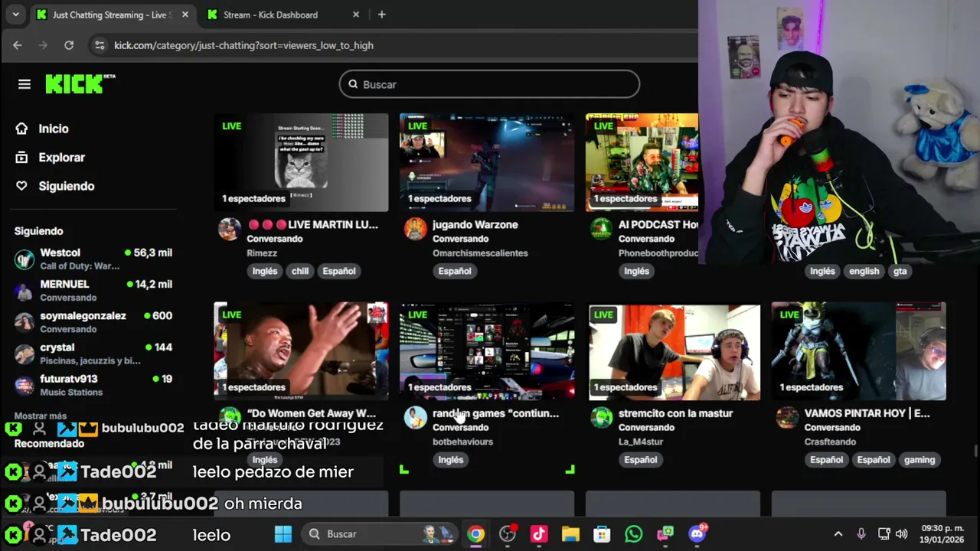The image size is (980, 551).
Task: Open the Do Women Get Away stream thumbnail
Action: (301, 351)
